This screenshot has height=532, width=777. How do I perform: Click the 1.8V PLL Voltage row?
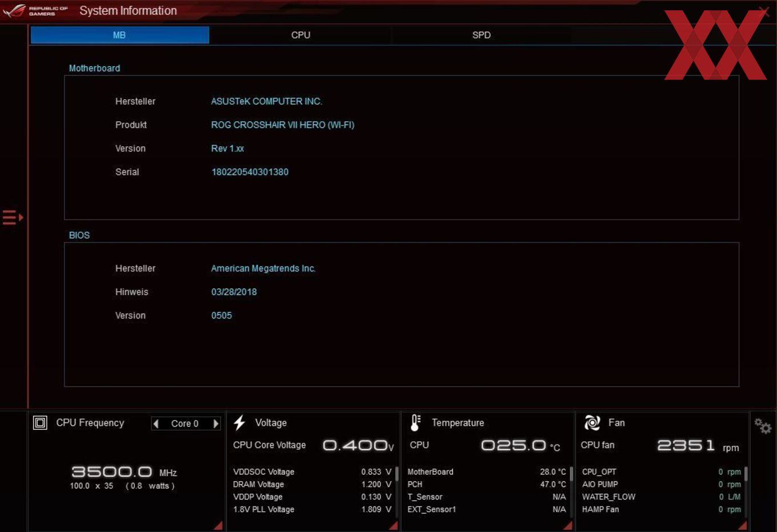(312, 510)
